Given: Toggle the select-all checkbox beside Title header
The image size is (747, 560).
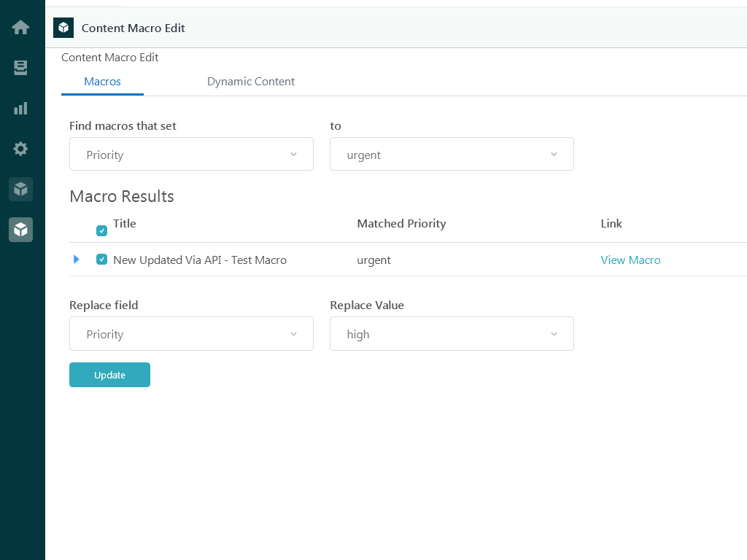Looking at the screenshot, I should [102, 231].
